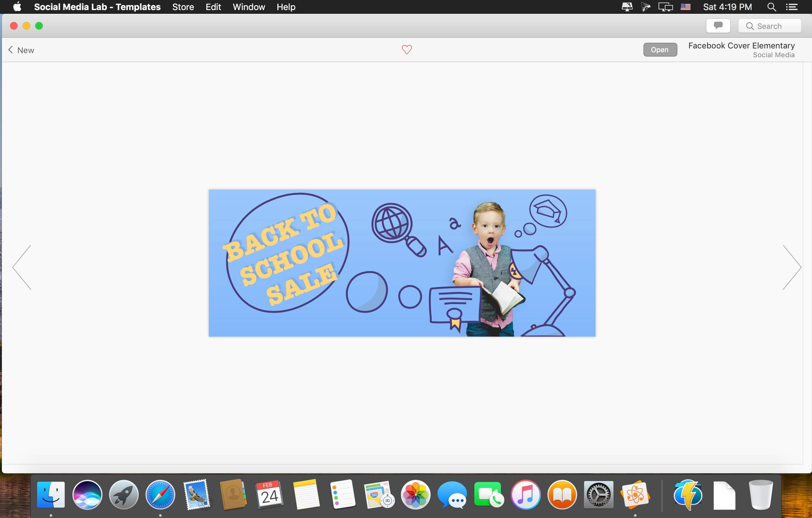Click the US flag input source icon

685,7
